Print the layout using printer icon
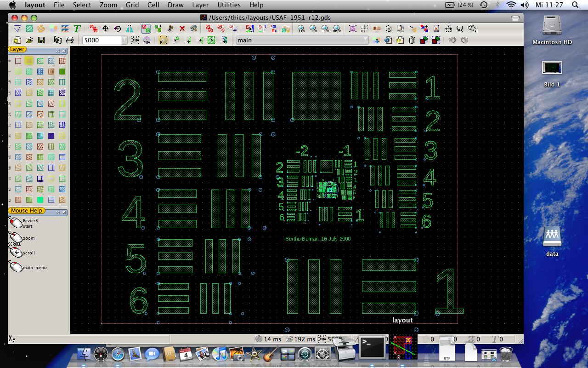 tap(69, 40)
